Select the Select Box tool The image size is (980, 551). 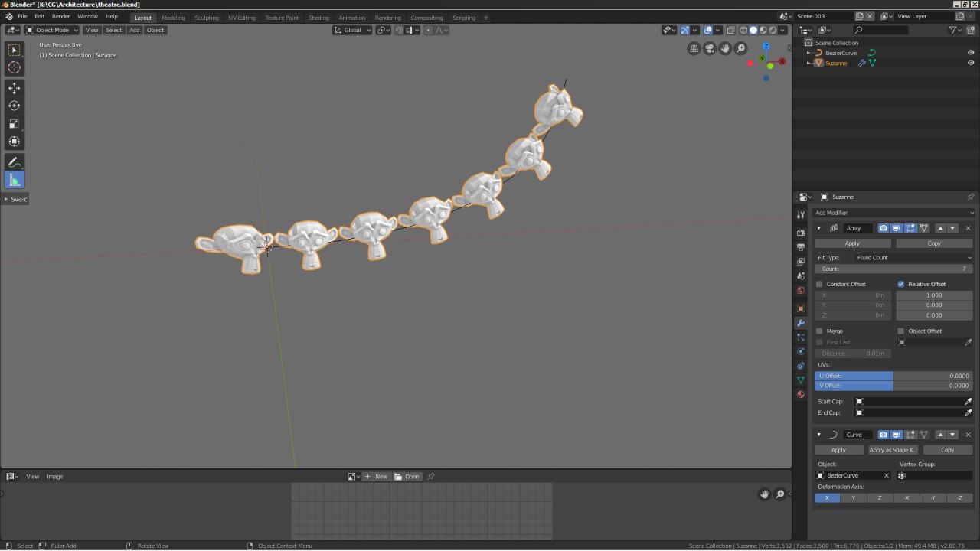click(15, 50)
